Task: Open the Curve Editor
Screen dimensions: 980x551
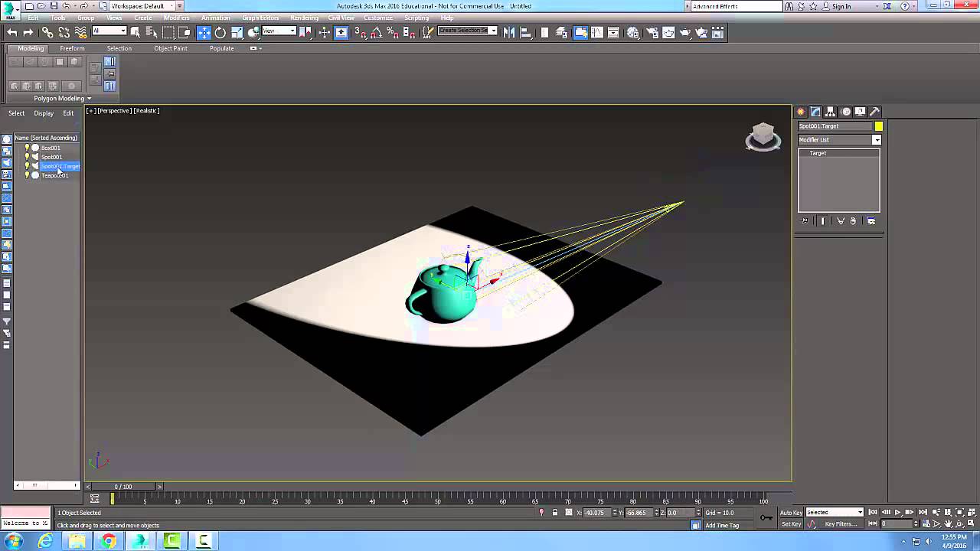Action: point(597,32)
